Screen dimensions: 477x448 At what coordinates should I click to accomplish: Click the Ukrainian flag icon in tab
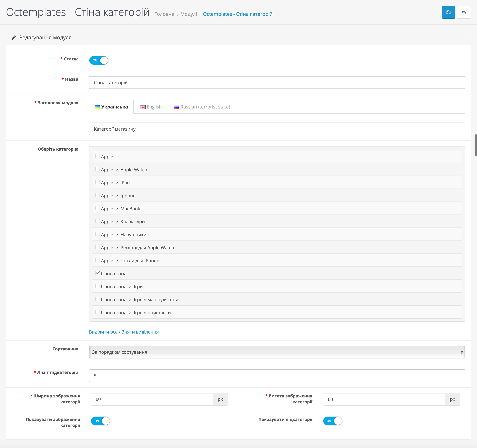pyautogui.click(x=97, y=107)
